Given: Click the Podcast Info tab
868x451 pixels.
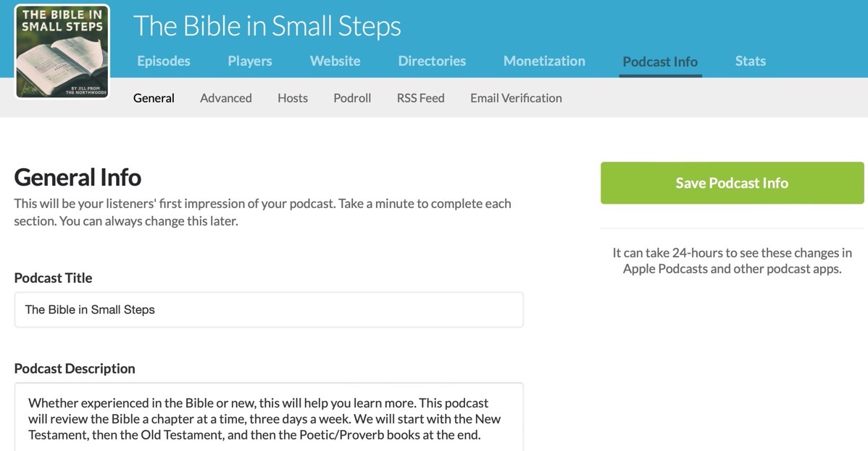Looking at the screenshot, I should tap(660, 62).
